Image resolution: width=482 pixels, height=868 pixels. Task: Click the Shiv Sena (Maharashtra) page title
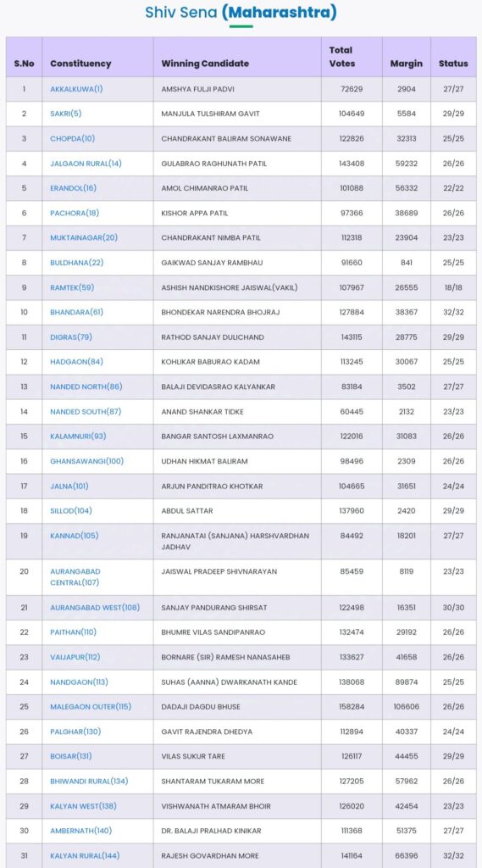[x=241, y=12]
